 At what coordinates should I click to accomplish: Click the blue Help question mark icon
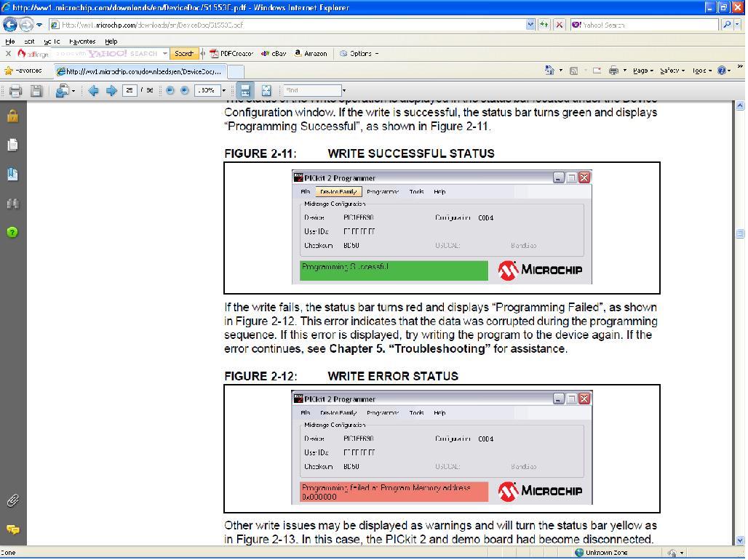click(724, 71)
